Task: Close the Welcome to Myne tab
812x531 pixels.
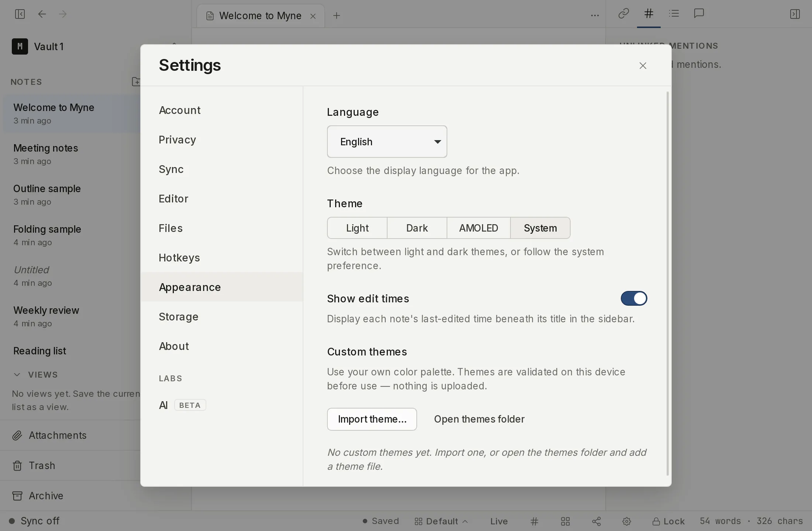Action: click(313, 16)
